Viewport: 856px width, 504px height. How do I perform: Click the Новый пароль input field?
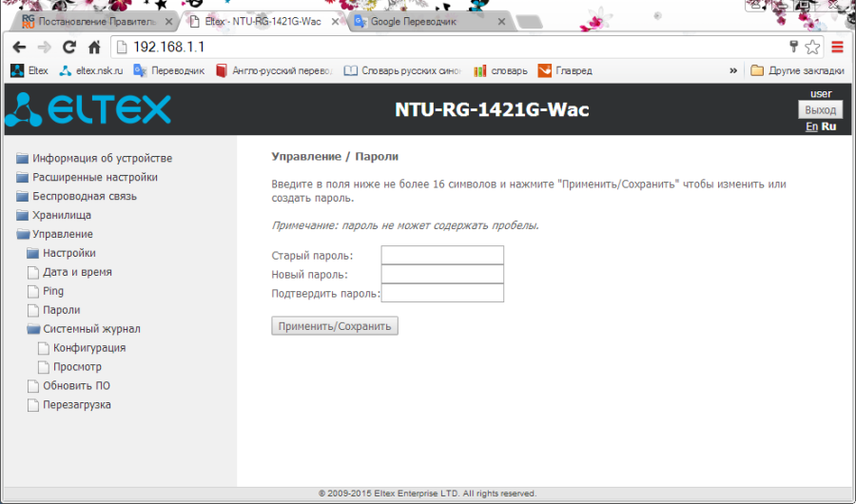442,274
